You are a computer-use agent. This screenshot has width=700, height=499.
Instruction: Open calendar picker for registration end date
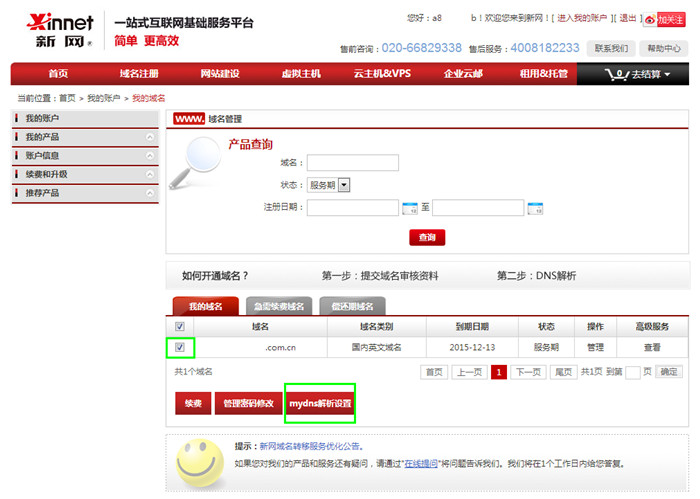tap(534, 208)
